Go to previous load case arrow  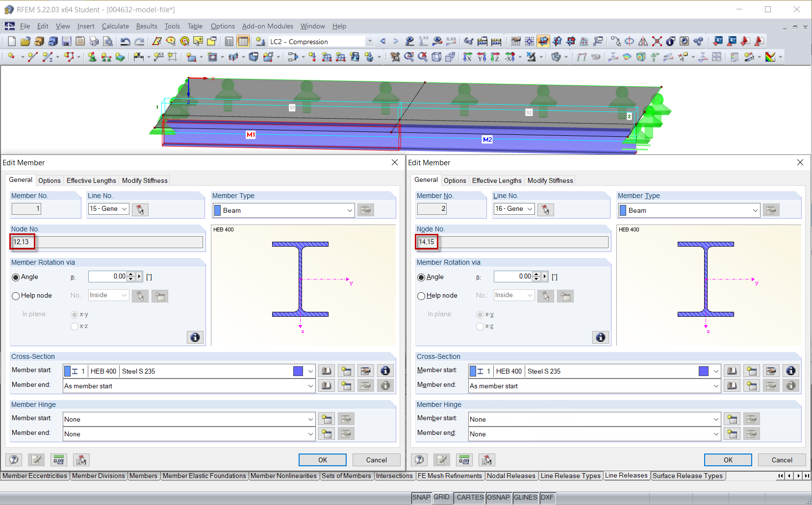pos(383,42)
